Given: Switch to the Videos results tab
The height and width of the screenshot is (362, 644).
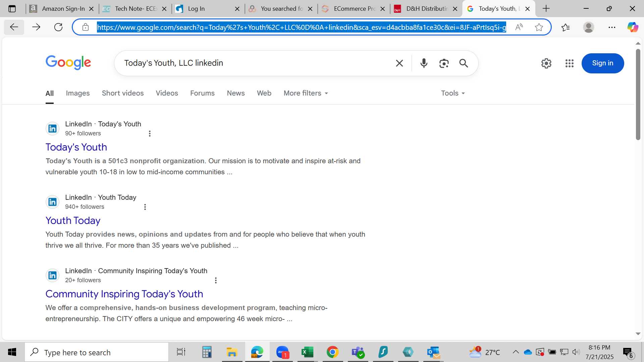Looking at the screenshot, I should pyautogui.click(x=167, y=93).
